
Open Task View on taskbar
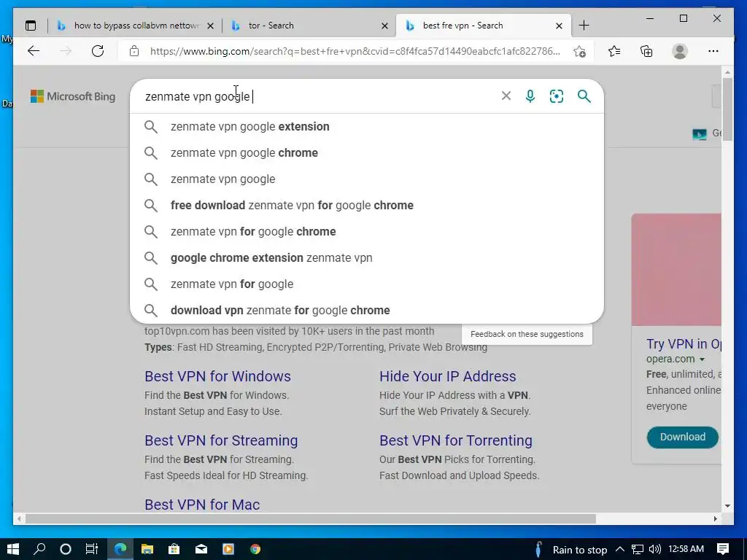pos(91,549)
